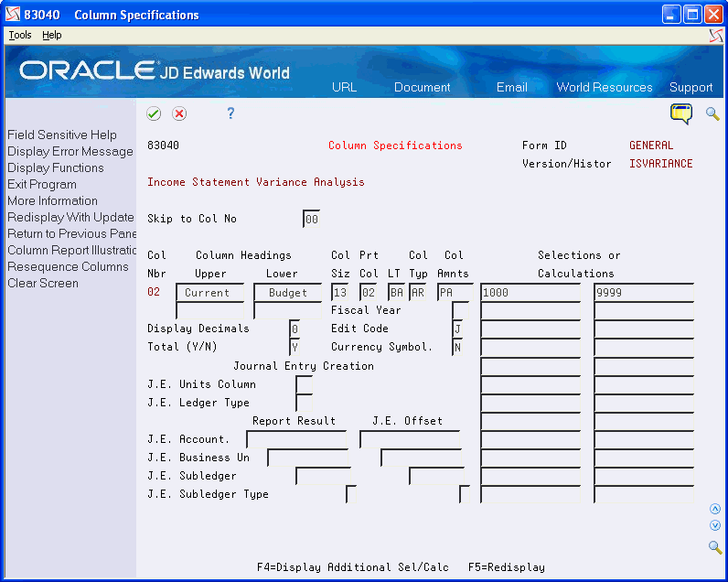Click F5=Redisplay function key text
The height and width of the screenshot is (582, 728).
[x=507, y=567]
